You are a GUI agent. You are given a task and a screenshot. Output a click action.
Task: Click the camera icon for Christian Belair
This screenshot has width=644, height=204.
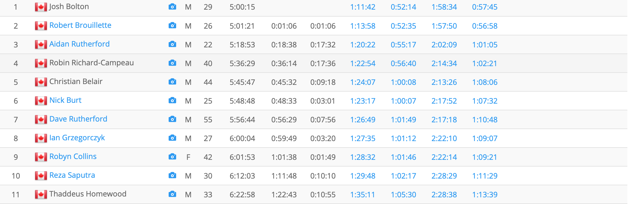click(x=172, y=82)
